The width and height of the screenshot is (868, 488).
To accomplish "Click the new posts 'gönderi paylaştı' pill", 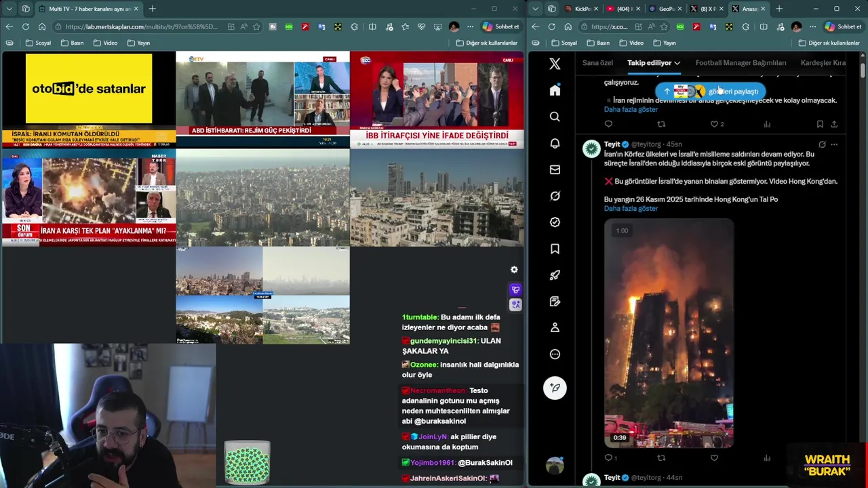I will [x=710, y=91].
